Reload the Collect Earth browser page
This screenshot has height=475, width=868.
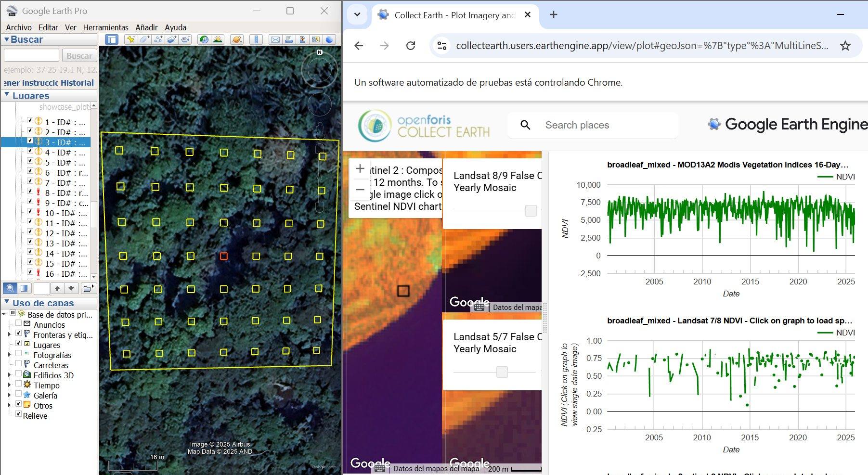pyautogui.click(x=411, y=46)
